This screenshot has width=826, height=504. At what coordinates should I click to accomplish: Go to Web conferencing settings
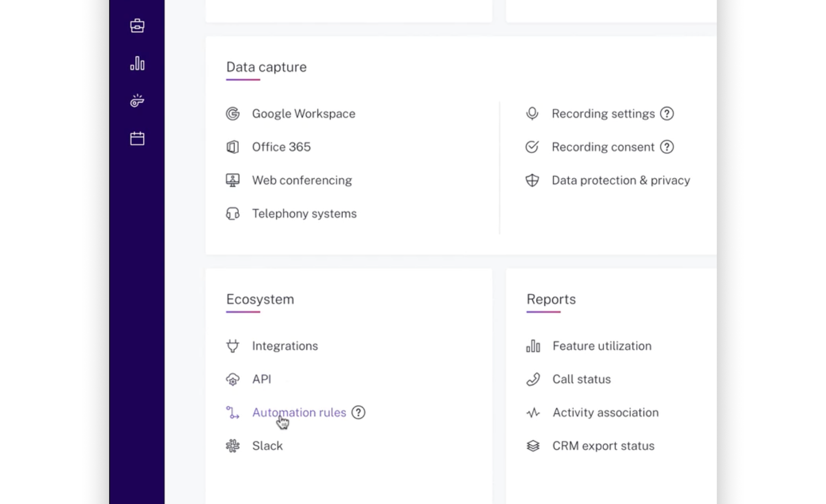click(x=302, y=180)
